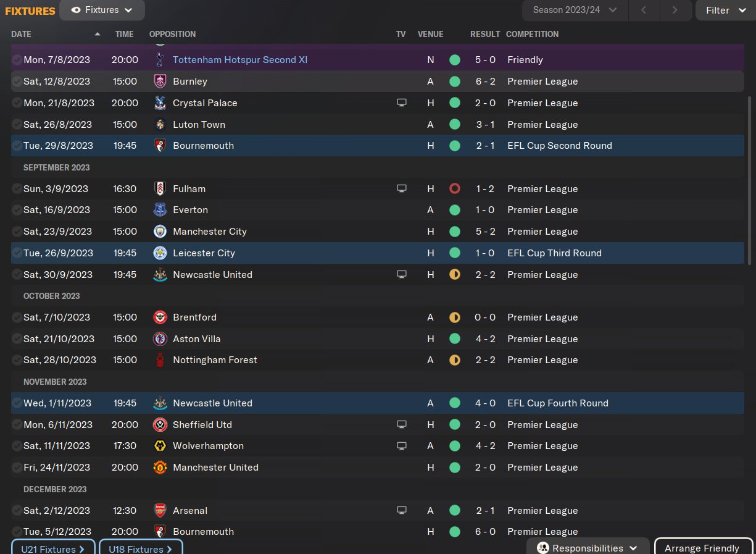Click the red loss indicator for Fulham
This screenshot has width=756, height=554.
455,189
